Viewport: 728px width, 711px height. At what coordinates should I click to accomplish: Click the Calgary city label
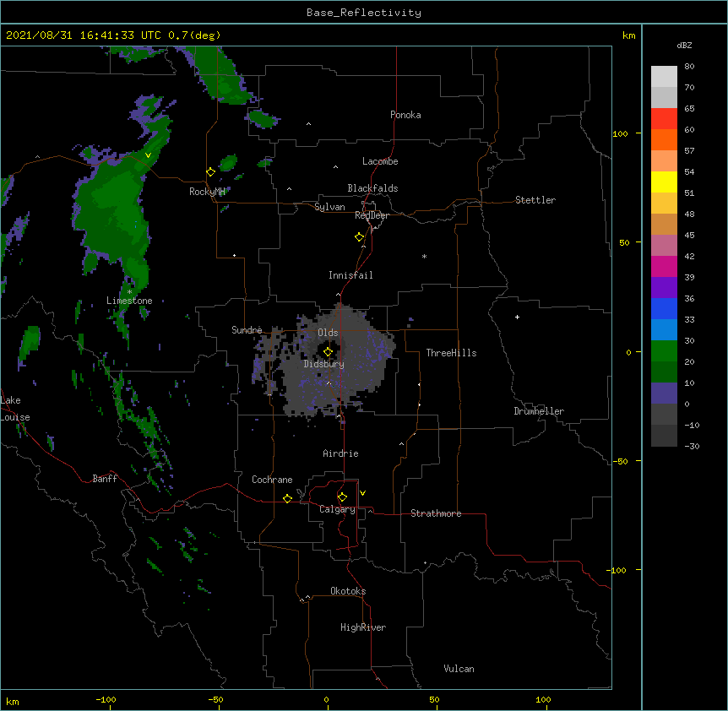[x=337, y=509]
